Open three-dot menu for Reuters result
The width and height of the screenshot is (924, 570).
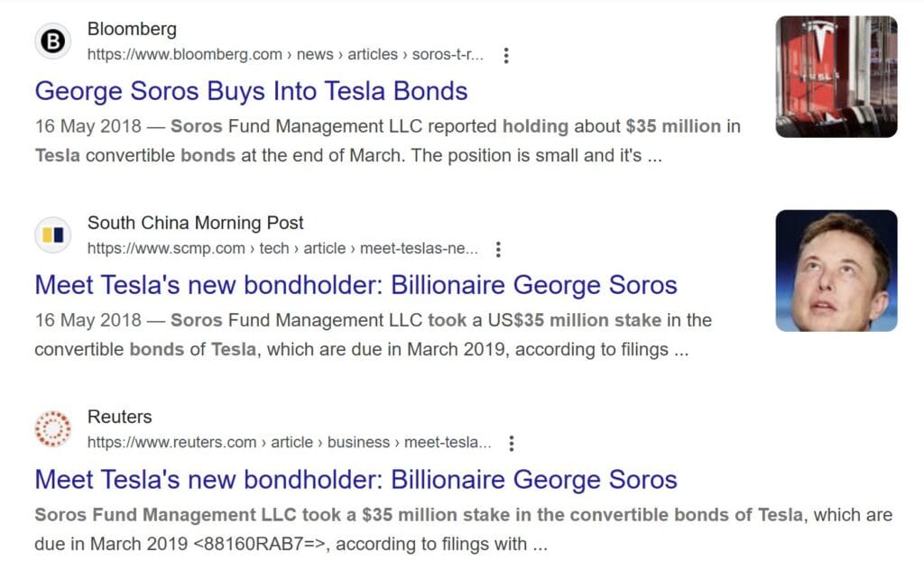point(512,443)
